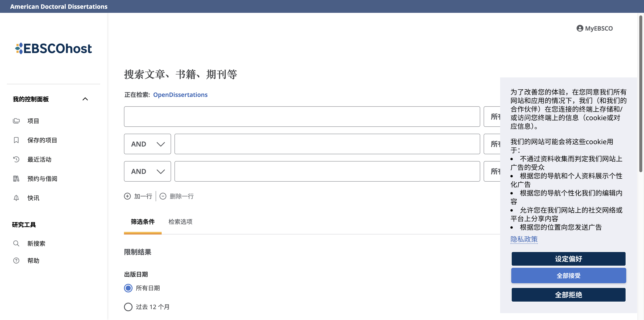Select the 所有日期 radio button
The image size is (644, 320).
[128, 288]
